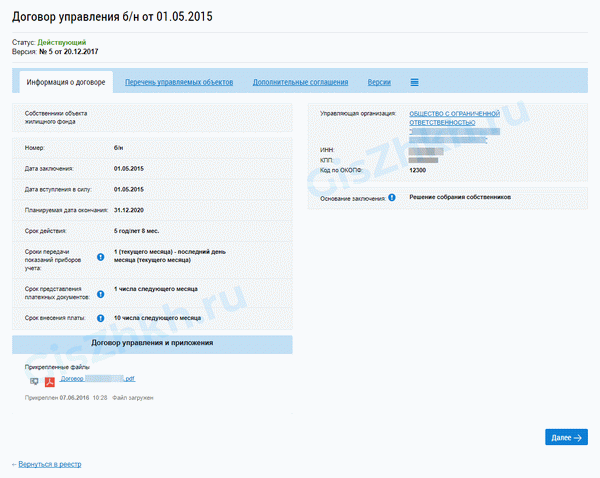Click the small gray icon before PDF icon
The width and height of the screenshot is (600, 478).
tap(34, 380)
